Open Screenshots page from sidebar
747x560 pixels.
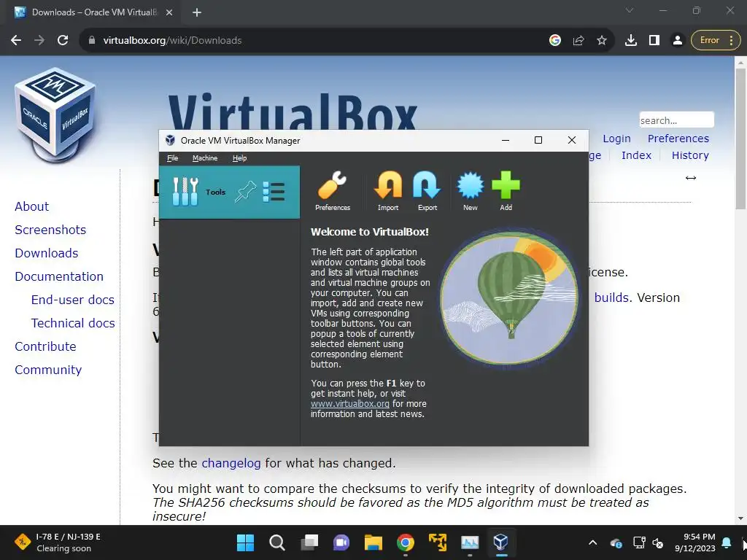tap(50, 230)
